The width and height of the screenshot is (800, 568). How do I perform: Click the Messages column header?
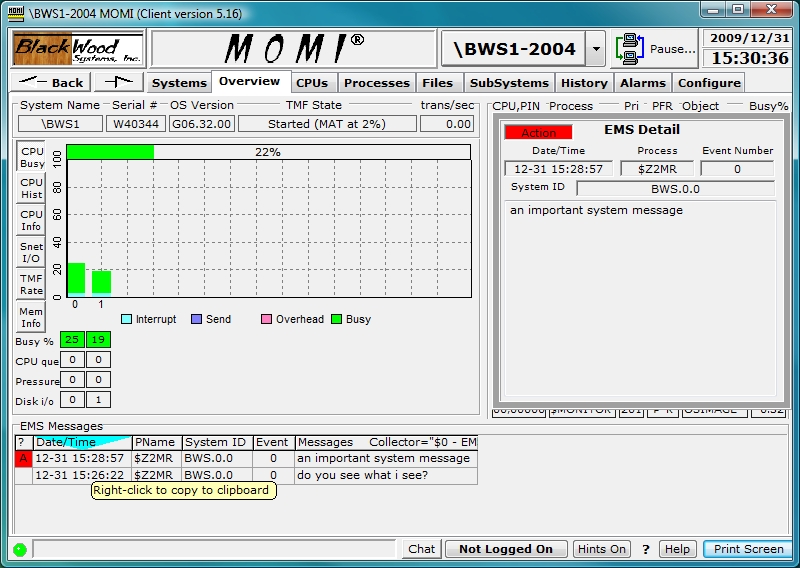pos(387,442)
